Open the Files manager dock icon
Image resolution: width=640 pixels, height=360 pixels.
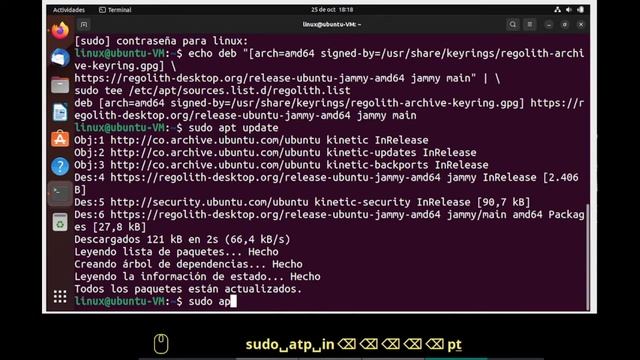coord(60,85)
